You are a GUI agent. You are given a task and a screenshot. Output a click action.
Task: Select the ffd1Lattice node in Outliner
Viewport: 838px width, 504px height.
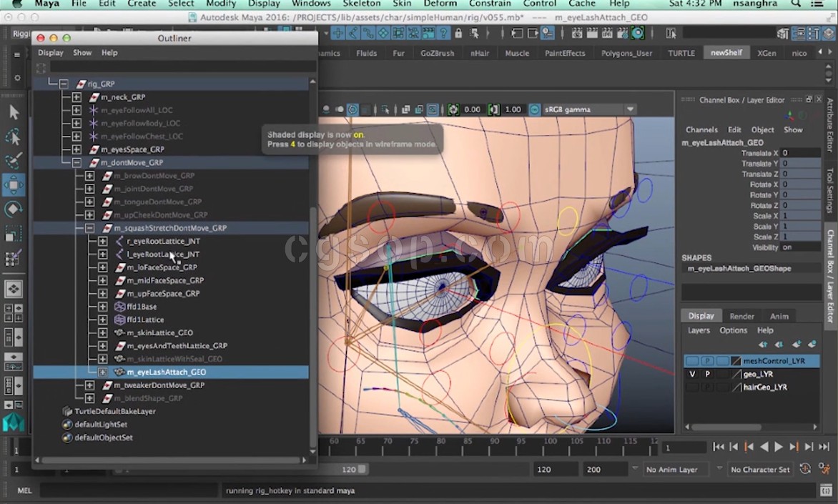pos(144,320)
